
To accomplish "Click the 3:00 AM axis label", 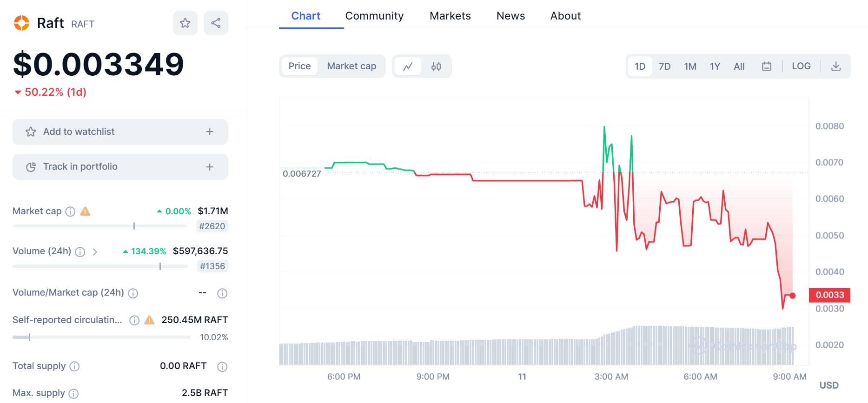I will pos(611,377).
